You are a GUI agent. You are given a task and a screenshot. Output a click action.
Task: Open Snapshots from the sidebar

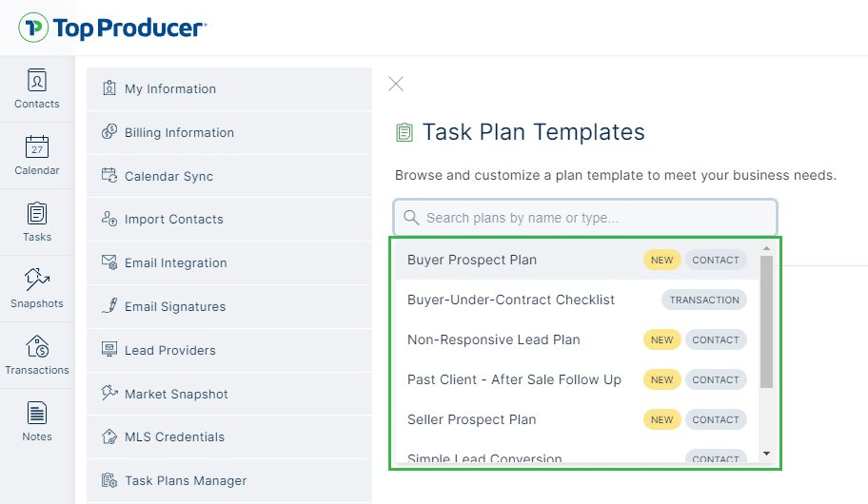point(36,288)
